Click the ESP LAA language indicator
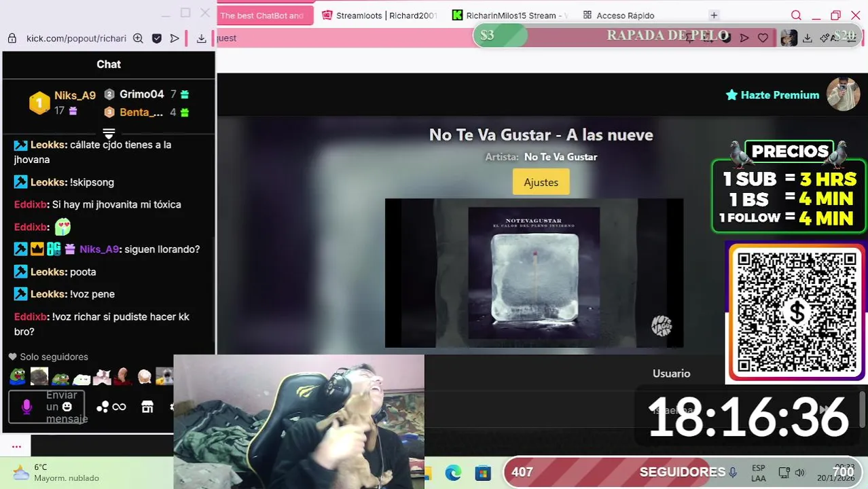 pyautogui.click(x=759, y=473)
